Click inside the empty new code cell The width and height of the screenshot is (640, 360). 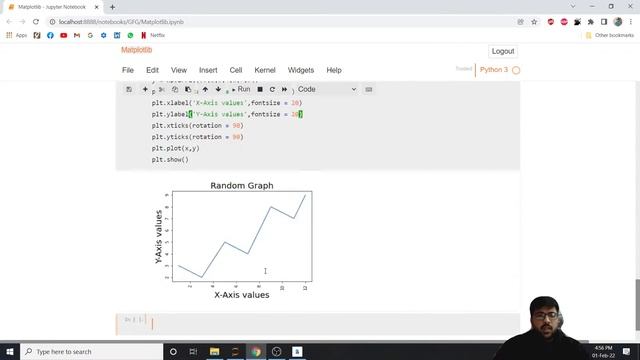pos(333,324)
